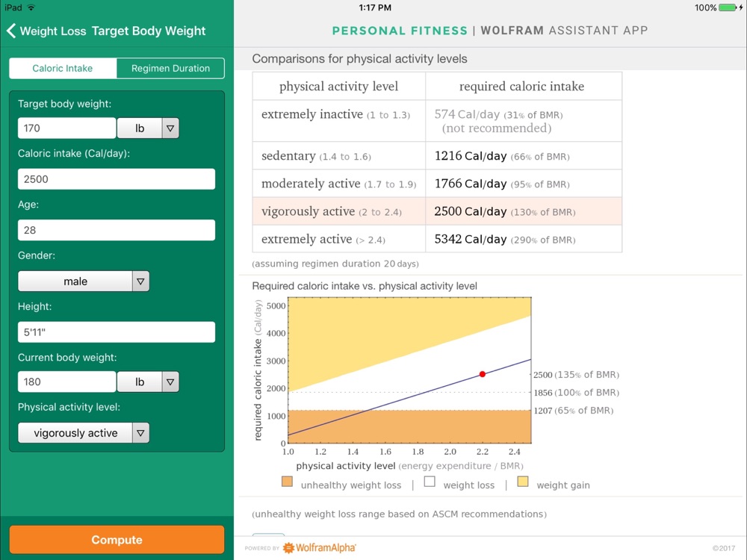Image resolution: width=747 pixels, height=560 pixels.
Task: Expand the physical activity level dropdown
Action: [84, 433]
